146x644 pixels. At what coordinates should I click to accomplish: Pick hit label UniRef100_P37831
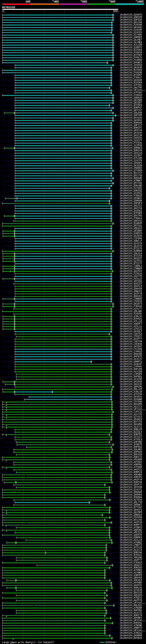131,143
